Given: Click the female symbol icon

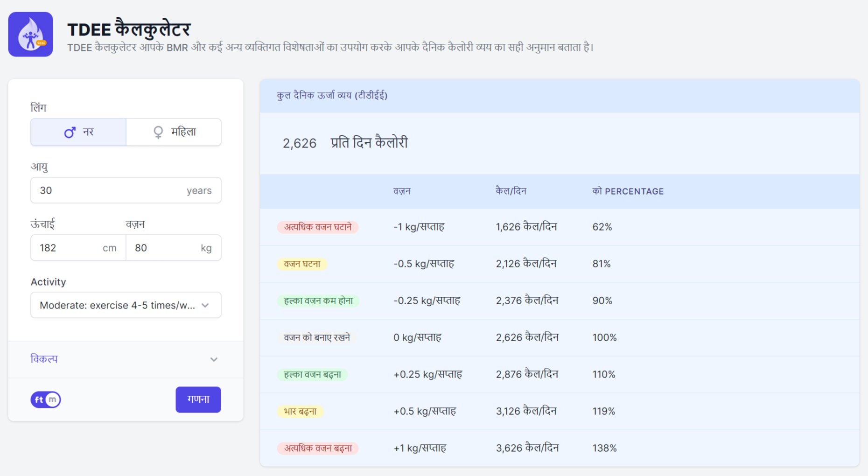Looking at the screenshot, I should [x=158, y=133].
